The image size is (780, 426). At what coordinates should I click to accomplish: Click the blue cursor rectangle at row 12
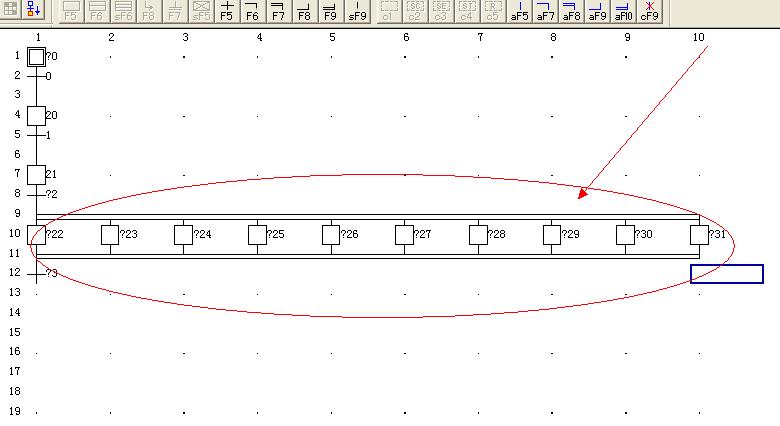pyautogui.click(x=727, y=274)
